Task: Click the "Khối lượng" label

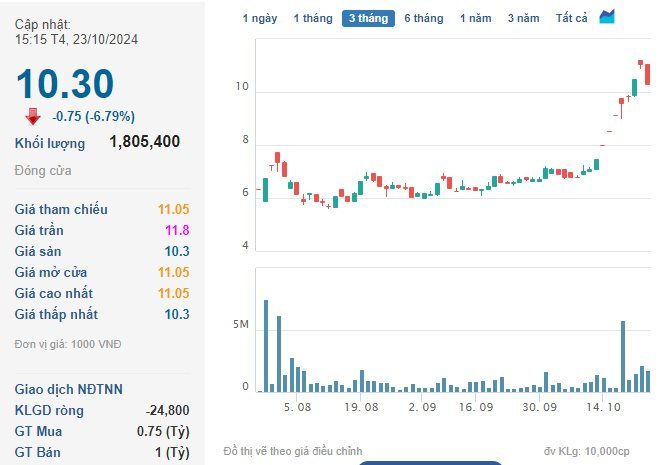Action: click(50, 144)
